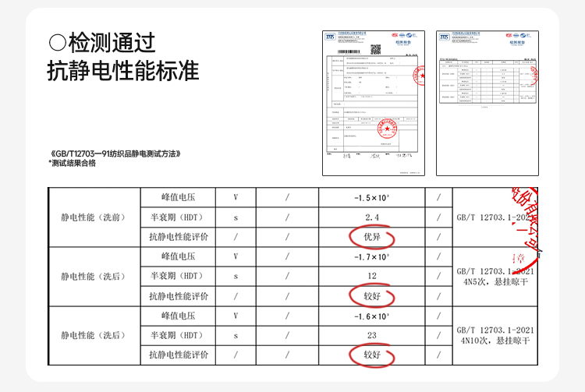The width and height of the screenshot is (585, 392).
Task: Click the circled rating 优异
Action: pos(372,237)
